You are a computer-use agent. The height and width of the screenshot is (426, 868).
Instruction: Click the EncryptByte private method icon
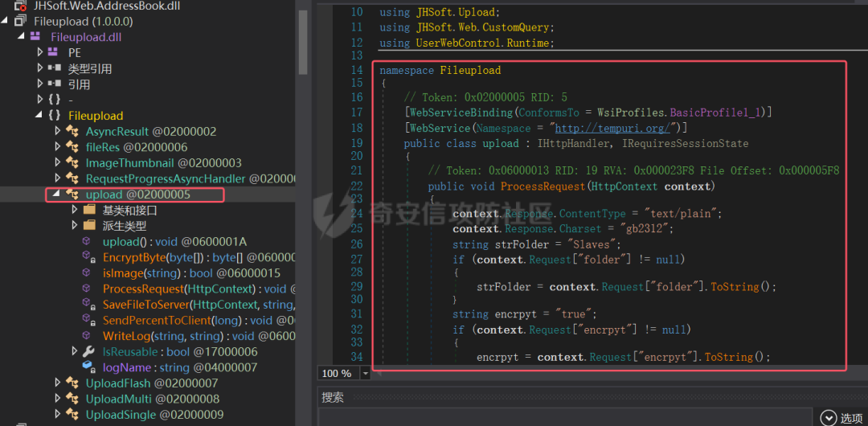pyautogui.click(x=88, y=257)
